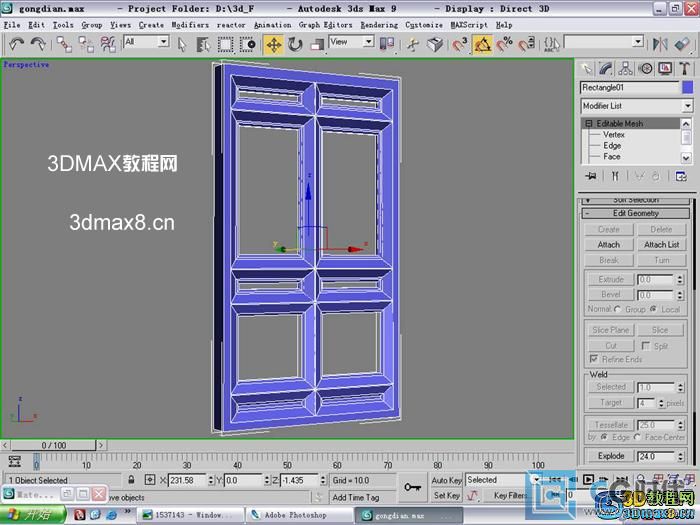Click the time slider 0 / 100 handle
Viewport: 700px width, 525px height.
point(53,445)
